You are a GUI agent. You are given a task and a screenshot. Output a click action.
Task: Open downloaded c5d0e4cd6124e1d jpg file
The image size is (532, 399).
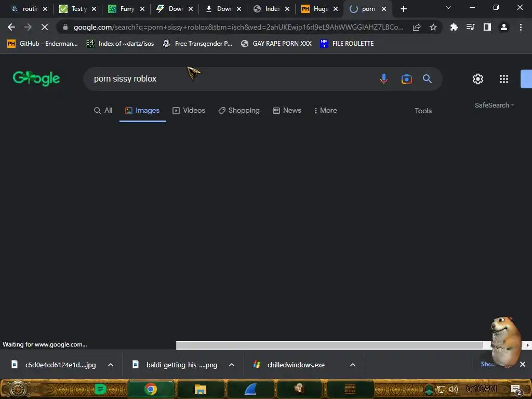click(x=54, y=365)
